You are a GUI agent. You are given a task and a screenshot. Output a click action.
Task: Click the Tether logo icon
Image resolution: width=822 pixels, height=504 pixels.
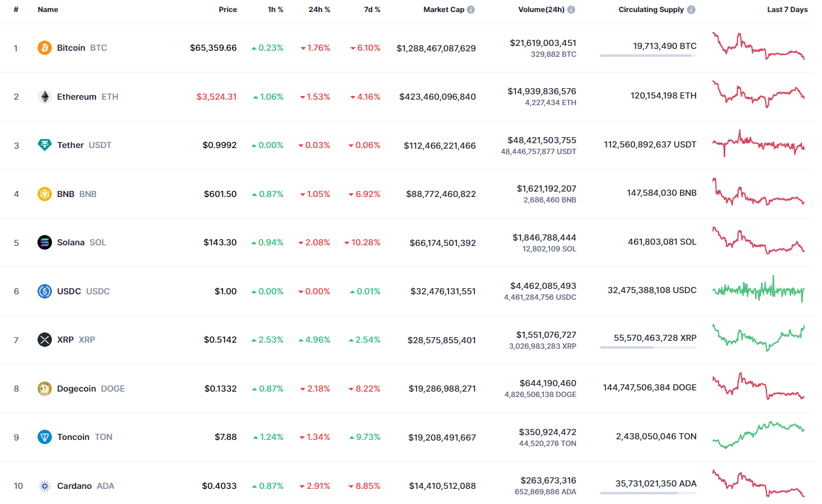tap(45, 145)
